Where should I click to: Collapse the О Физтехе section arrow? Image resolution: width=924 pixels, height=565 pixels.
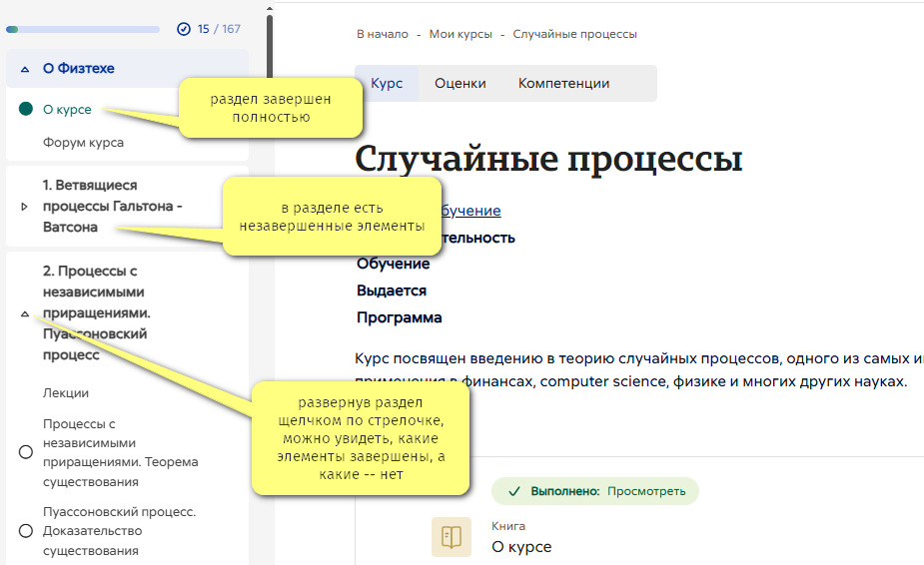(x=25, y=70)
